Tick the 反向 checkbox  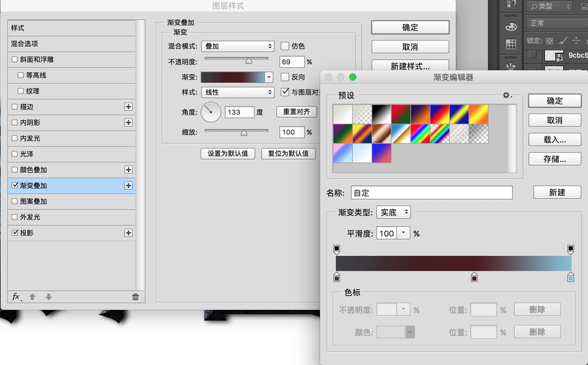(285, 77)
